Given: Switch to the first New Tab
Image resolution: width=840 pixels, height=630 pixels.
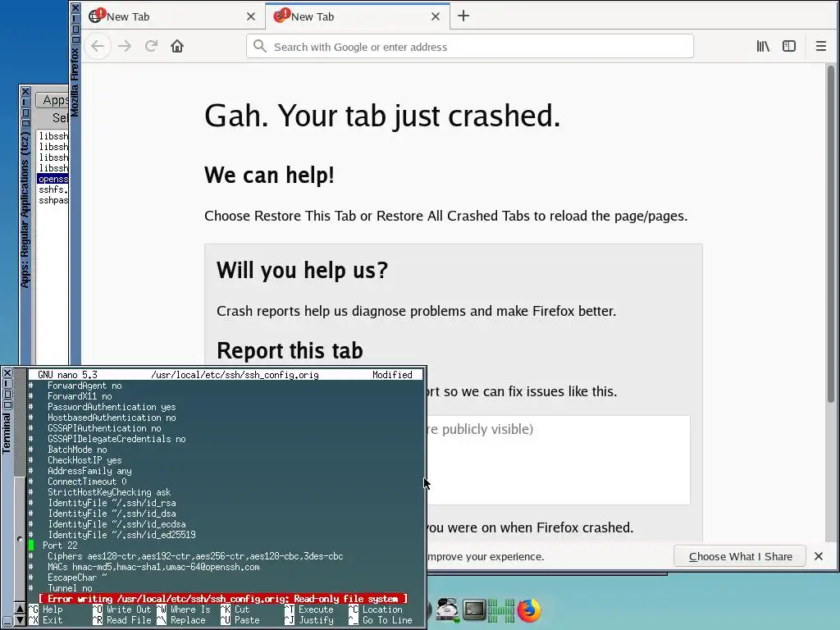Looking at the screenshot, I should point(173,16).
